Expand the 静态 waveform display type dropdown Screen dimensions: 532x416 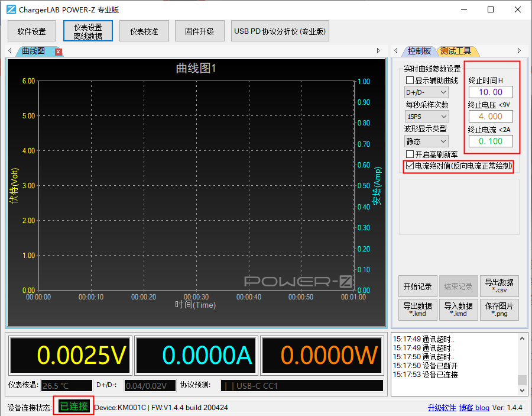pyautogui.click(x=426, y=141)
